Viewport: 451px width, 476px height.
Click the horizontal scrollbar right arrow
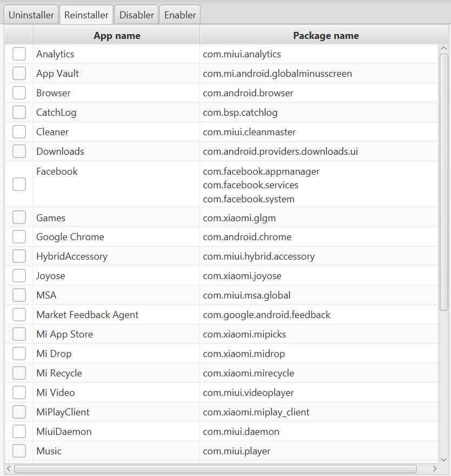435,468
